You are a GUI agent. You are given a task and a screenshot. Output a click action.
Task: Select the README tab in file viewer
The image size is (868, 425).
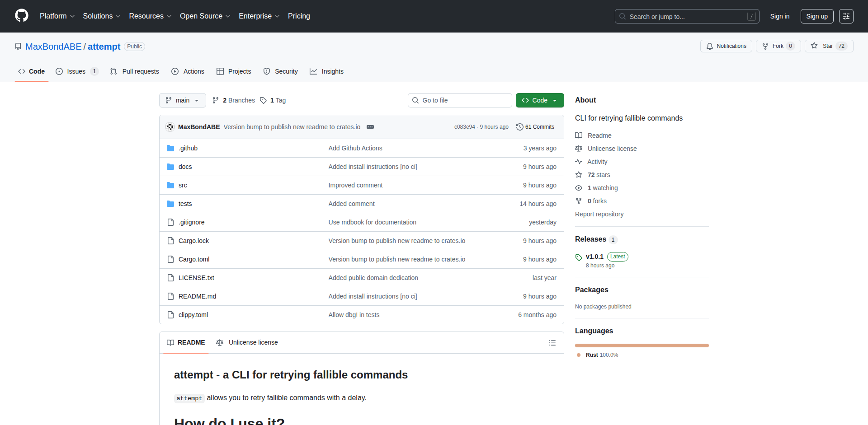coord(186,342)
